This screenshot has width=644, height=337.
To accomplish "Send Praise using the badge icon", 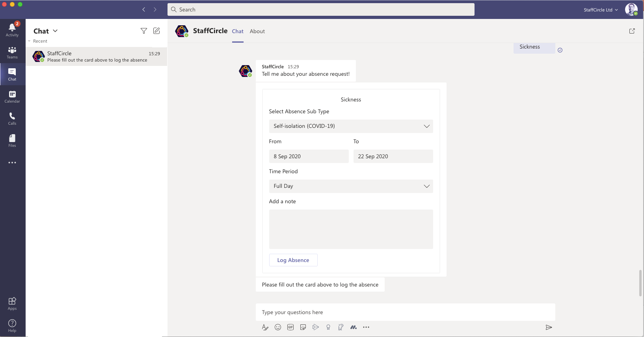I will point(328,327).
